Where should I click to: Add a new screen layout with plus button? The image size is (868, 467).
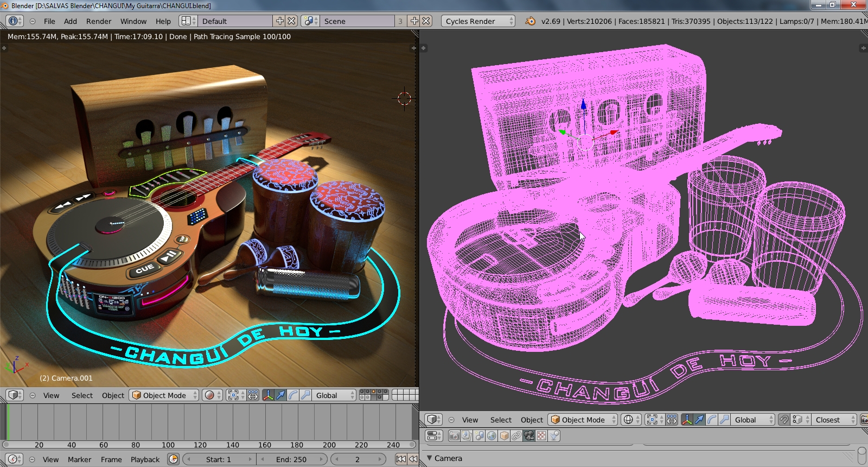point(279,21)
